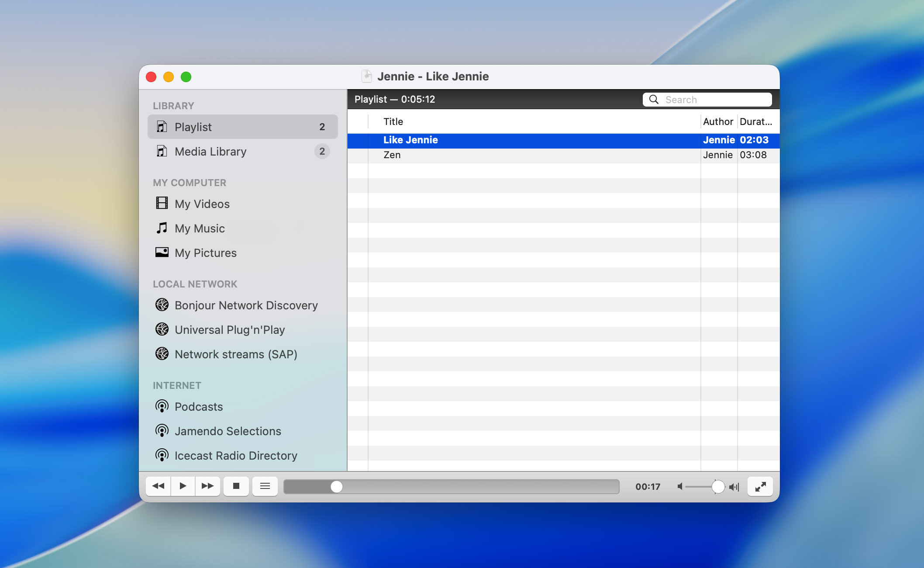Open Network streams (SAP)

236,354
